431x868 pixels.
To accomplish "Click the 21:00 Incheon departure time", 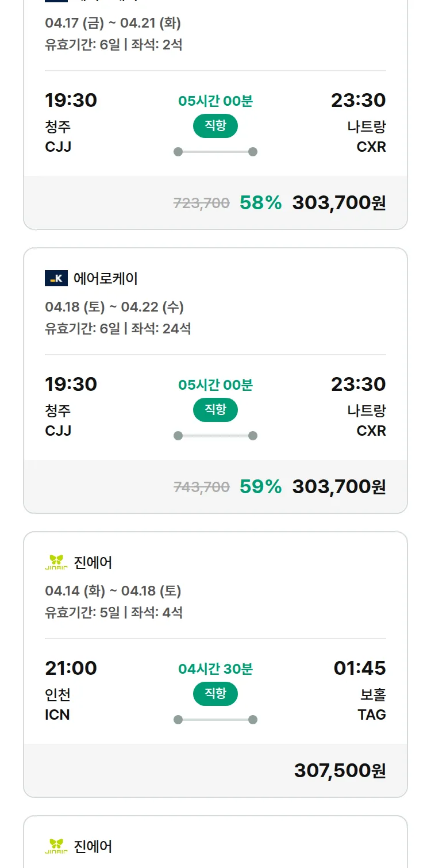I will pos(71,669).
